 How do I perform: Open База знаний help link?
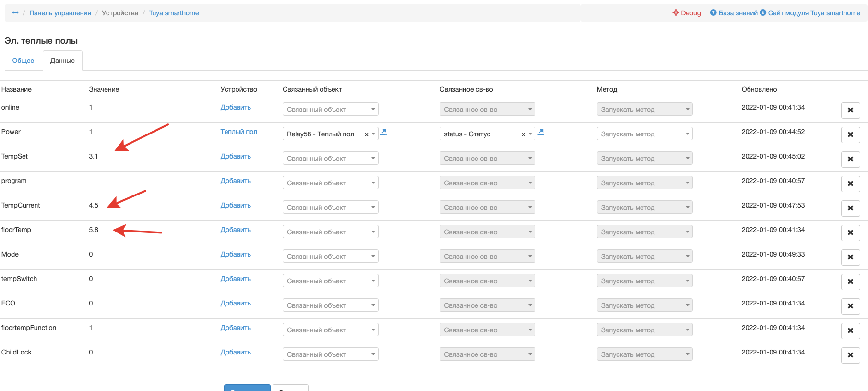point(734,13)
